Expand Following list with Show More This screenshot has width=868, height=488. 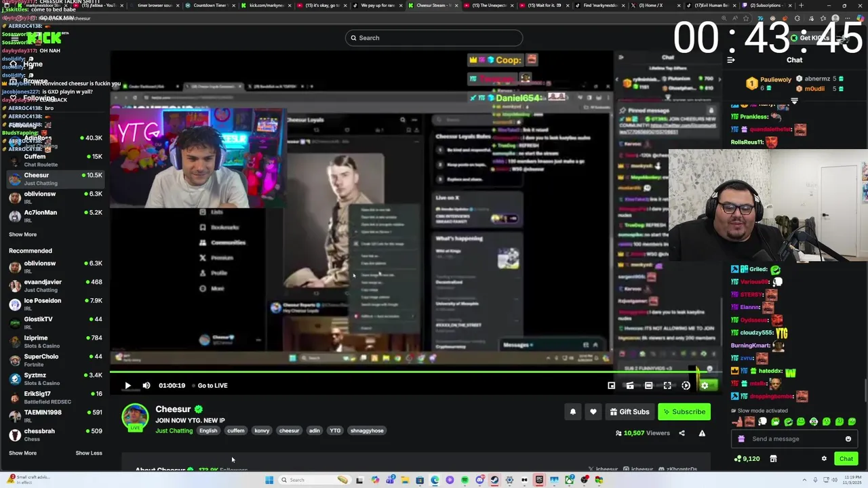[x=22, y=235]
